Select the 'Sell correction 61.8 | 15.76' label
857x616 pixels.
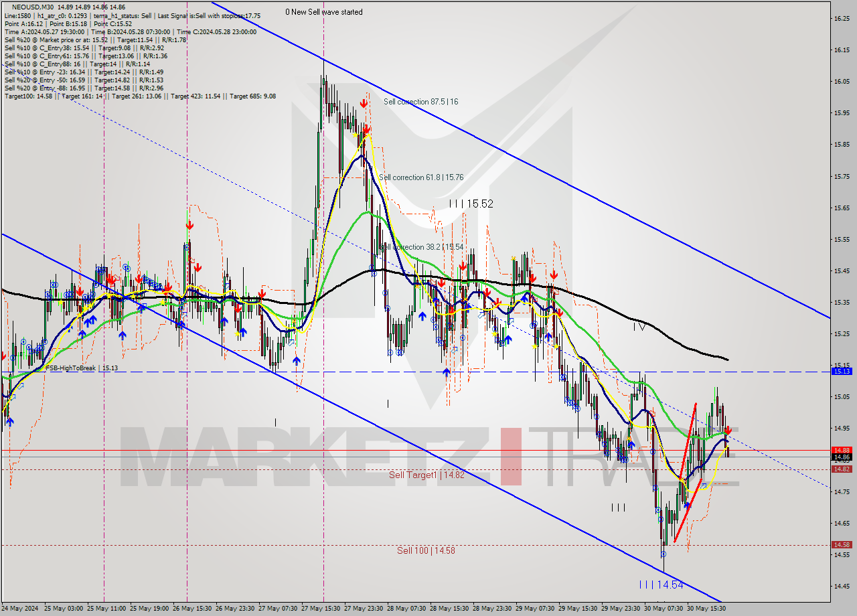[x=421, y=177]
